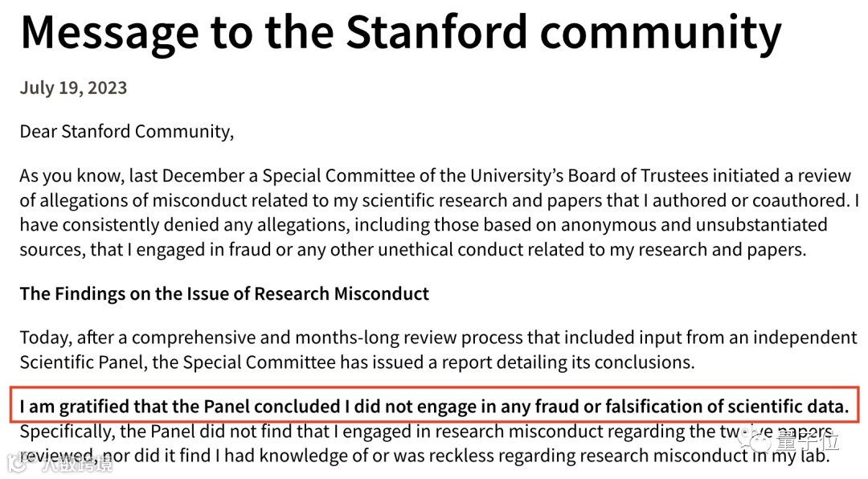Click the 大数跨境 watermark text
868x479 pixels.
point(77,465)
